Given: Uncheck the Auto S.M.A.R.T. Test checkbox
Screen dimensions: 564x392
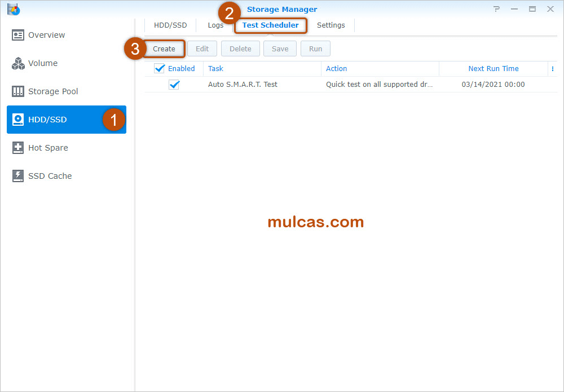Looking at the screenshot, I should (174, 85).
